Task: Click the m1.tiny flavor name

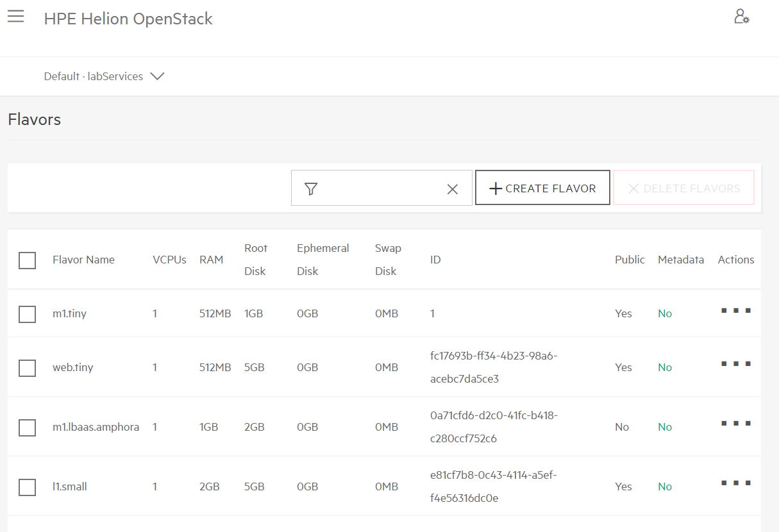Action: click(x=69, y=313)
